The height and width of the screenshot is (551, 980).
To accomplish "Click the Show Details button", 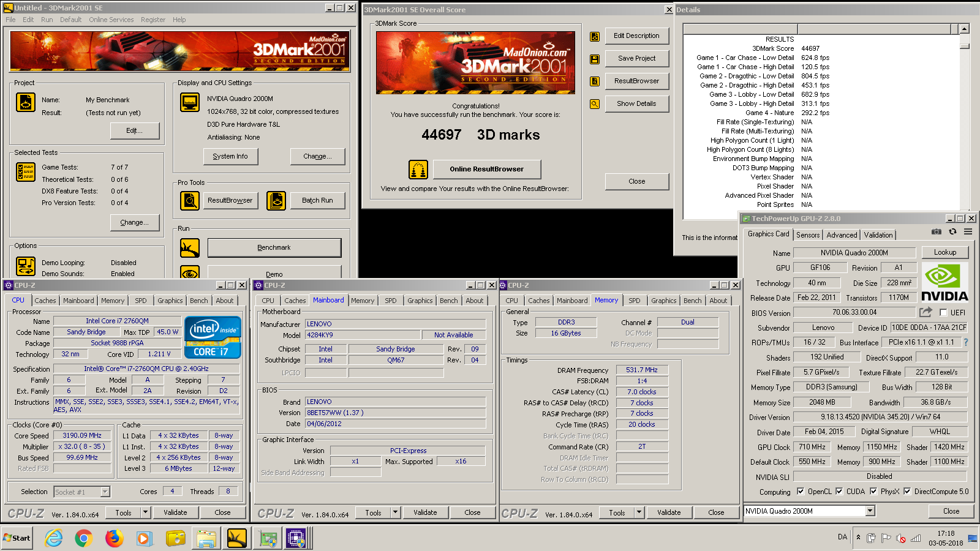I will 636,104.
